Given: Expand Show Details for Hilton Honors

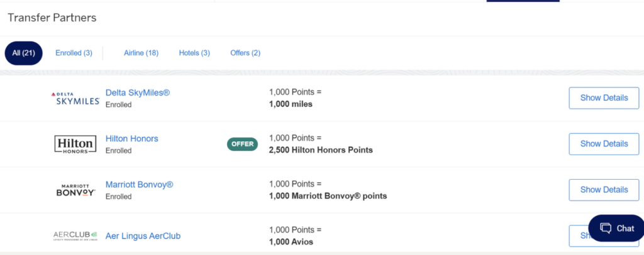Looking at the screenshot, I should (604, 144).
